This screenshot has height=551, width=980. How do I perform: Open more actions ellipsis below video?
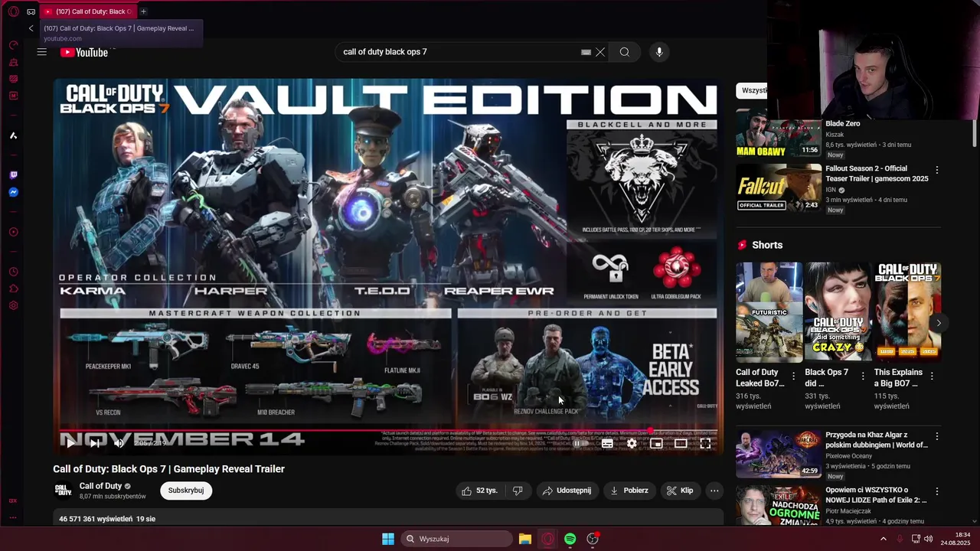tap(714, 491)
